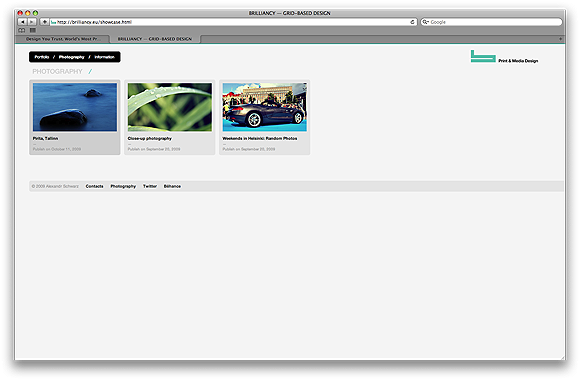The height and width of the screenshot is (380, 580).
Task: Click the Publish on October 11, 2009 date
Action: point(57,149)
